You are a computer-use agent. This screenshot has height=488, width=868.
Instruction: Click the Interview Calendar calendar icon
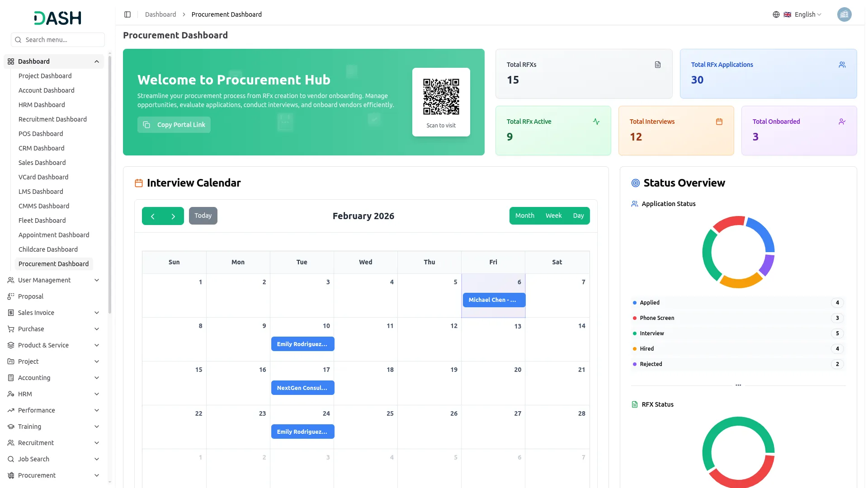(x=138, y=183)
